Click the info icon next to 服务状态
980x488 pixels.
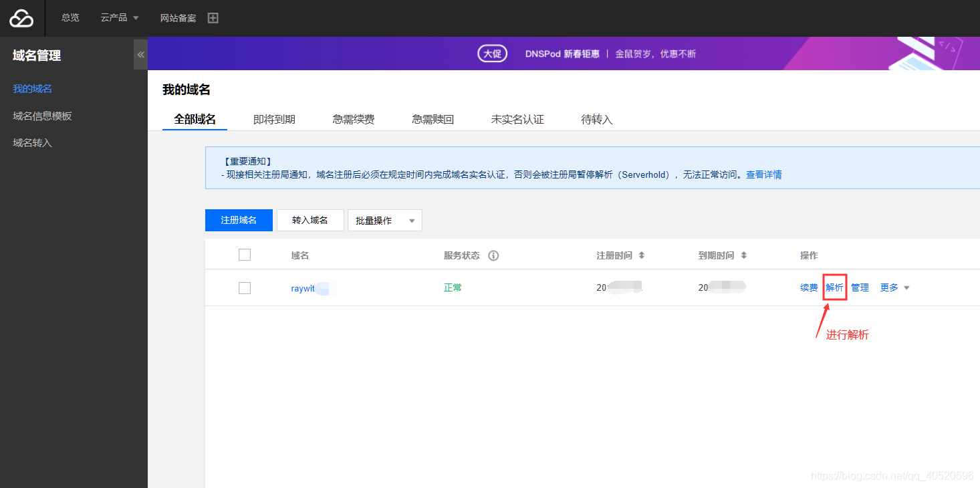coord(493,255)
